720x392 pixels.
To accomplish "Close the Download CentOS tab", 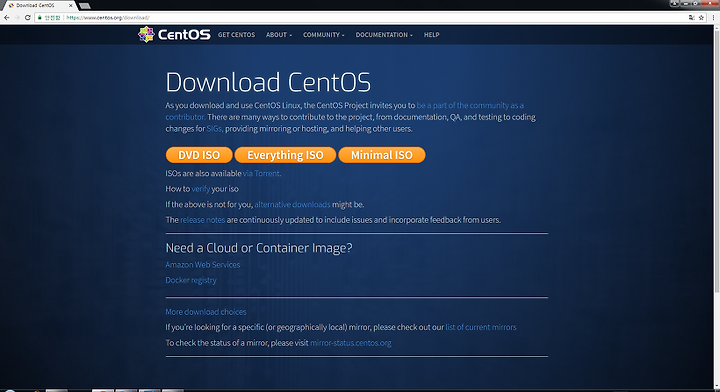I will 70,6.
